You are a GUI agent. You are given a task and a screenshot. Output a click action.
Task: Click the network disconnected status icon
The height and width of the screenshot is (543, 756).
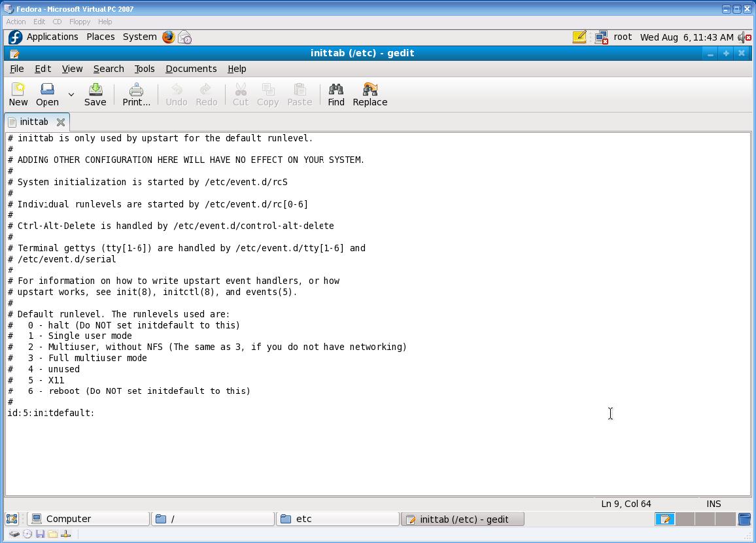(601, 37)
